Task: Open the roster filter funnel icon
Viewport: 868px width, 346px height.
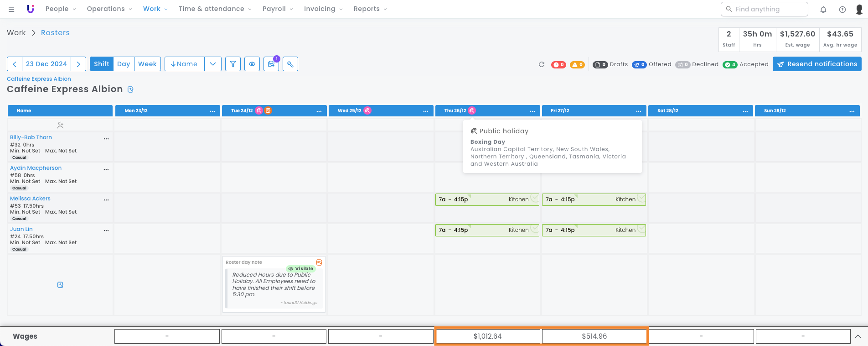Action: 233,64
